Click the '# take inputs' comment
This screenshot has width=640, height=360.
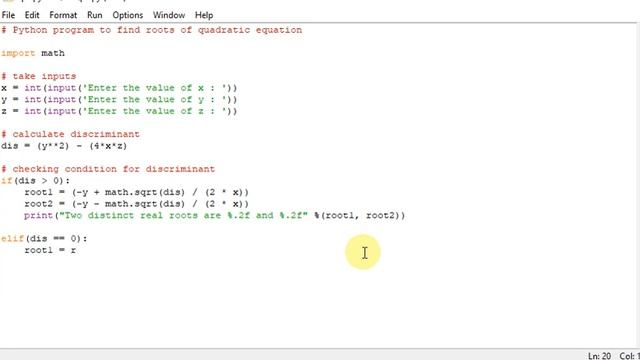[x=38, y=76]
